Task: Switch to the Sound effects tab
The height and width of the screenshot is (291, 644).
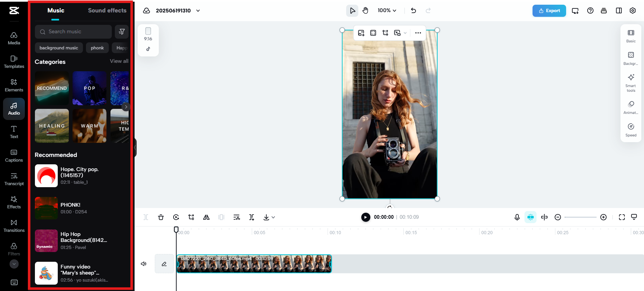Action: click(x=107, y=10)
